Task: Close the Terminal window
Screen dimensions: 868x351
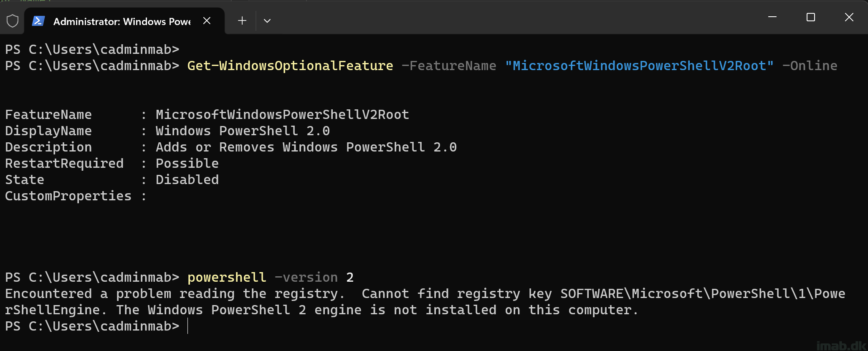Action: (849, 17)
